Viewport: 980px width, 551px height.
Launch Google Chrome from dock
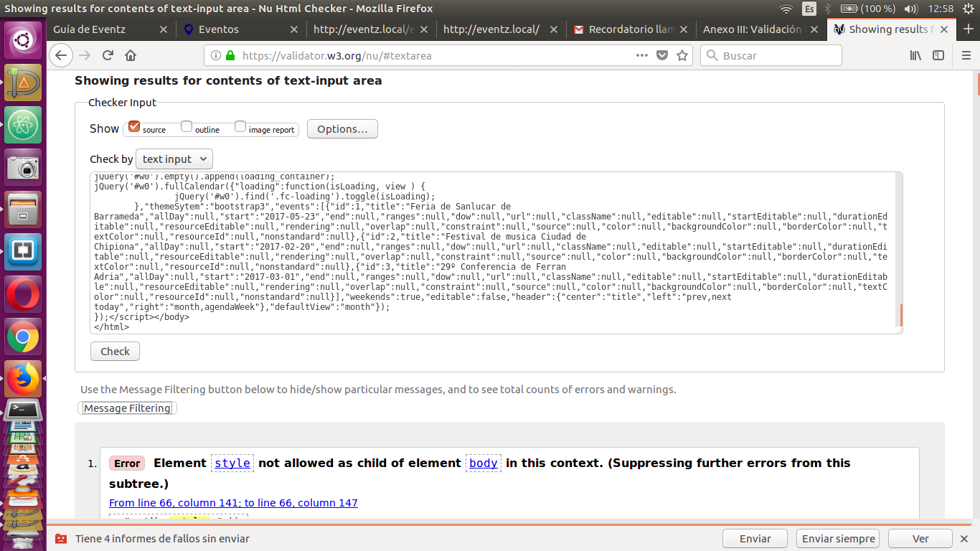[24, 336]
